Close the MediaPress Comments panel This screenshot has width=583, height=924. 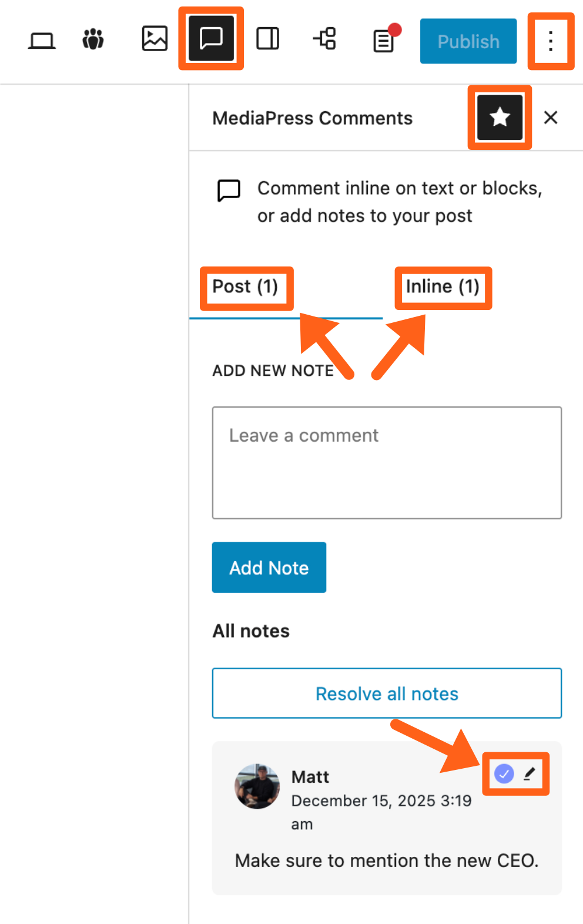[551, 118]
